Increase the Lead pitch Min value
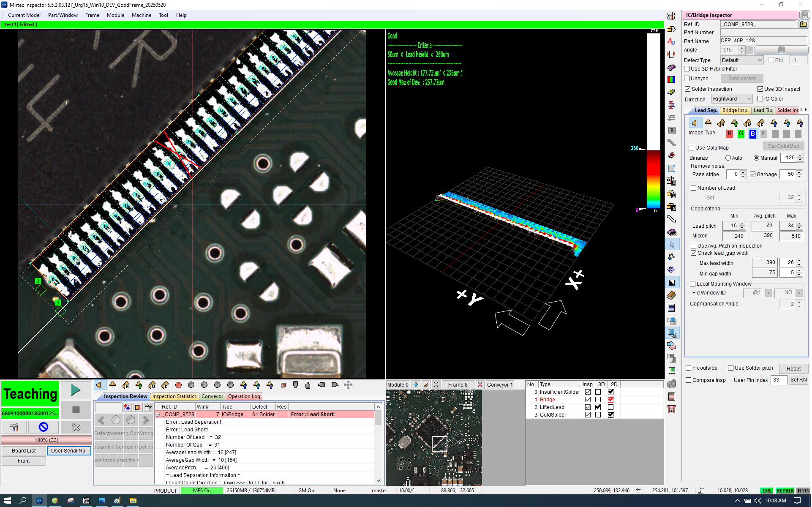Image resolution: width=812 pixels, height=507 pixels. [742, 224]
